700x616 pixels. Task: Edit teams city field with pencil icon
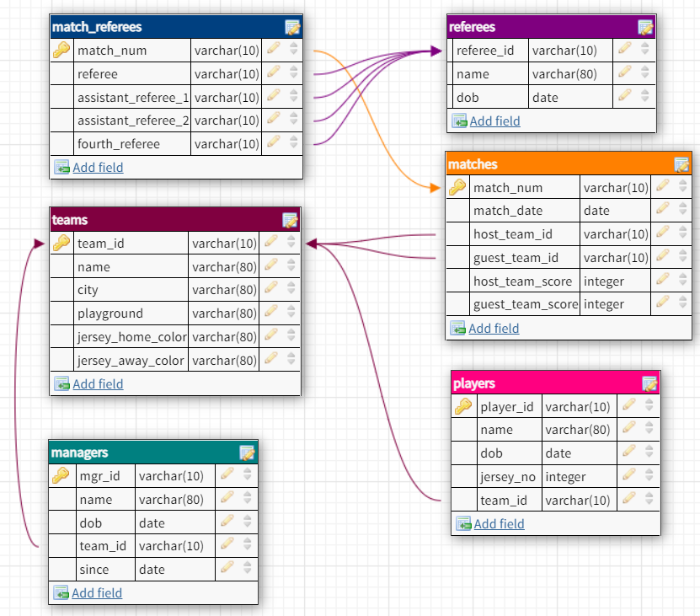(x=271, y=287)
